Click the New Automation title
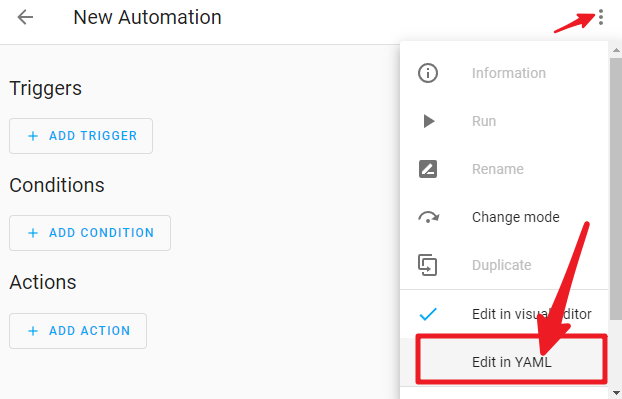Screen dimensions: 622x399 [147, 17]
